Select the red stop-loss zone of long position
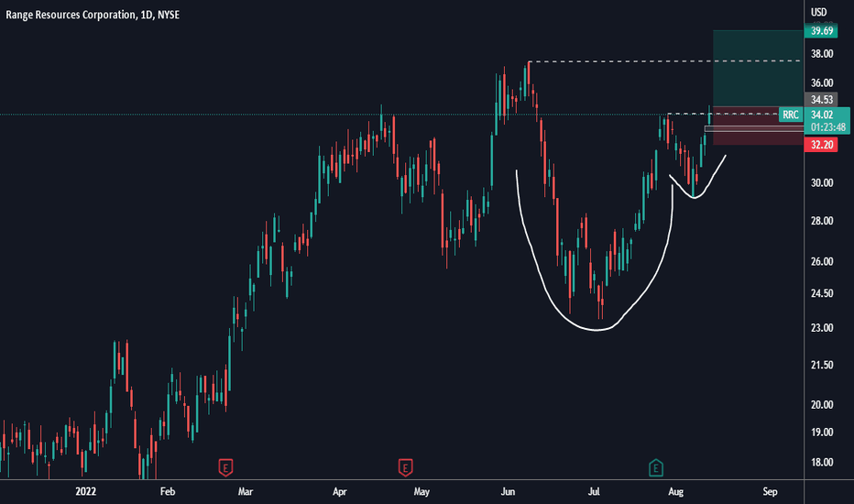The image size is (854, 504). pyautogui.click(x=758, y=126)
